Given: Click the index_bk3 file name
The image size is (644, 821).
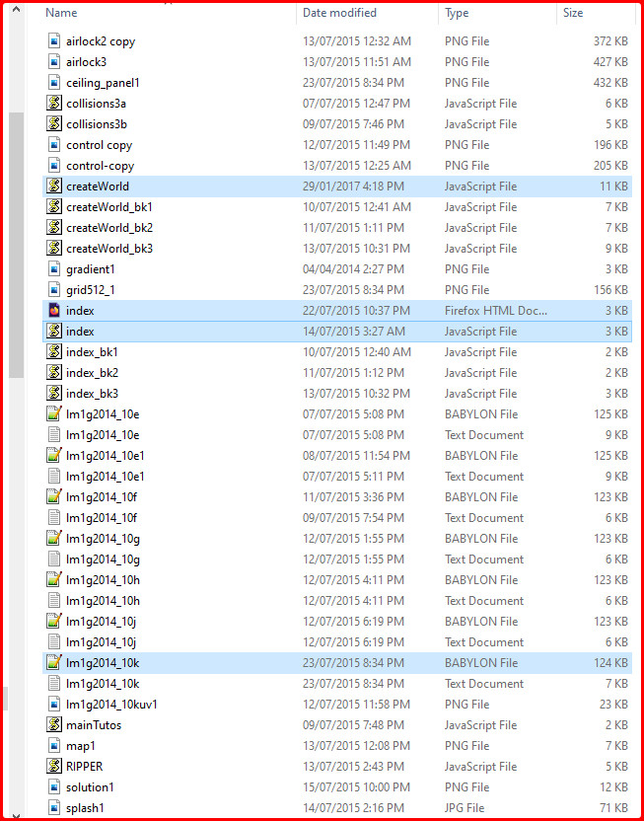Looking at the screenshot, I should (92, 393).
